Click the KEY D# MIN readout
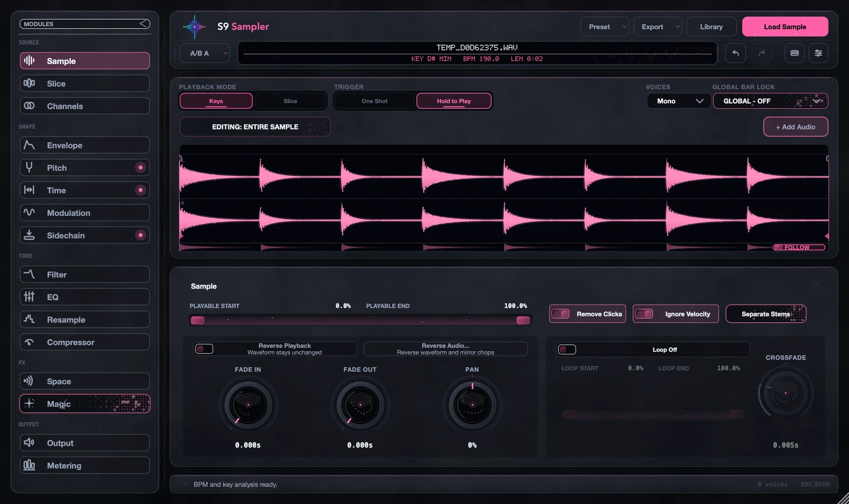This screenshot has width=849, height=504. click(431, 59)
